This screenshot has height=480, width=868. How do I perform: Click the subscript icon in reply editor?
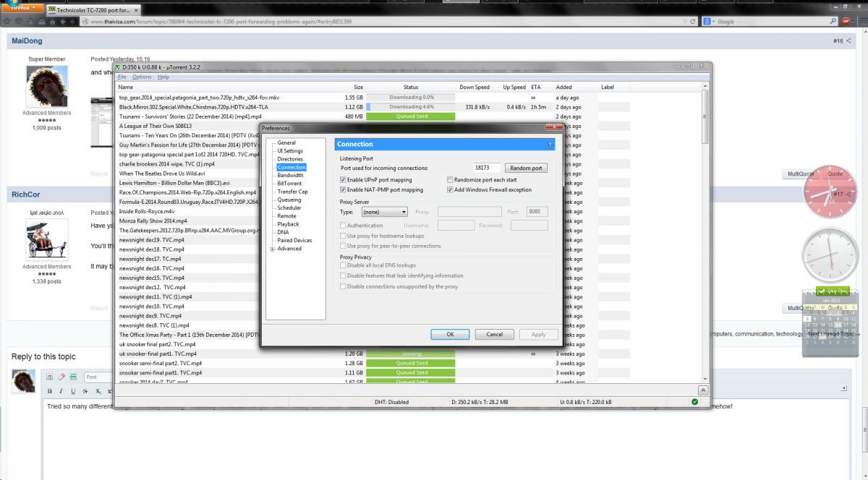(97, 391)
